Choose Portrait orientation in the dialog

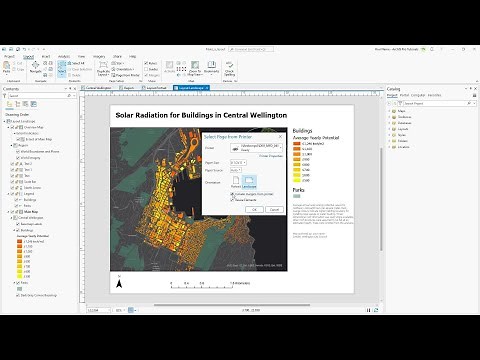(236, 182)
